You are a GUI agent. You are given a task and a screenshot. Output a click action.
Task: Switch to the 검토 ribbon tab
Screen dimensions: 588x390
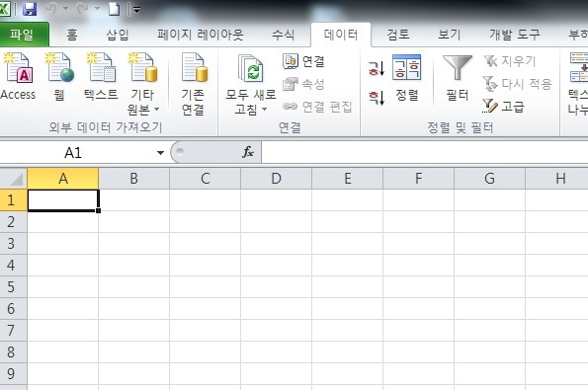pos(398,35)
